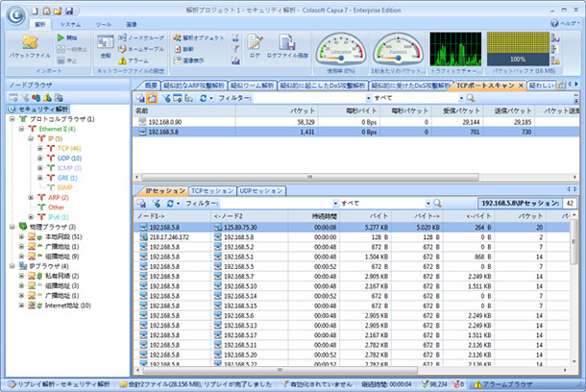This screenshot has width=586, height=392.
Task: Switch to the TCPセッション tab
Action: click(x=211, y=190)
